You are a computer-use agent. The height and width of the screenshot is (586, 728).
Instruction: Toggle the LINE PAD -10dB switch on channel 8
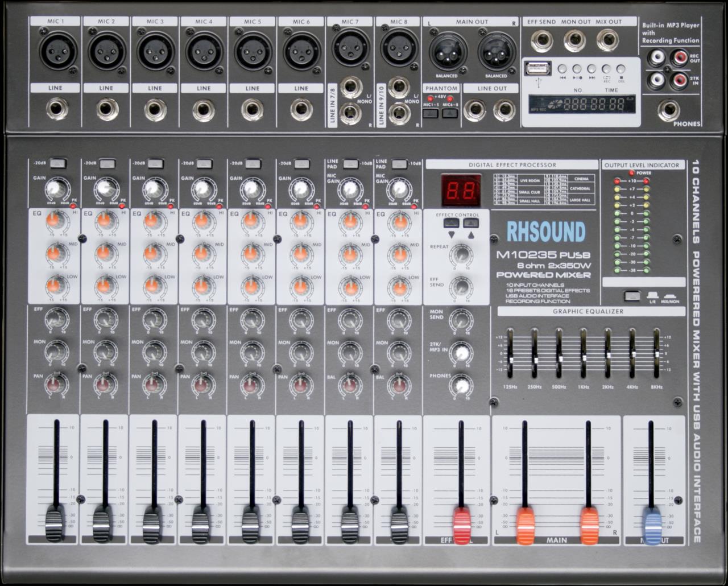pos(400,163)
